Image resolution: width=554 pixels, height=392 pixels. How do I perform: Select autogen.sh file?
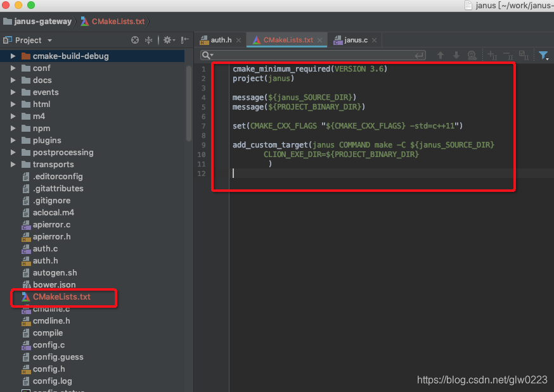point(55,273)
